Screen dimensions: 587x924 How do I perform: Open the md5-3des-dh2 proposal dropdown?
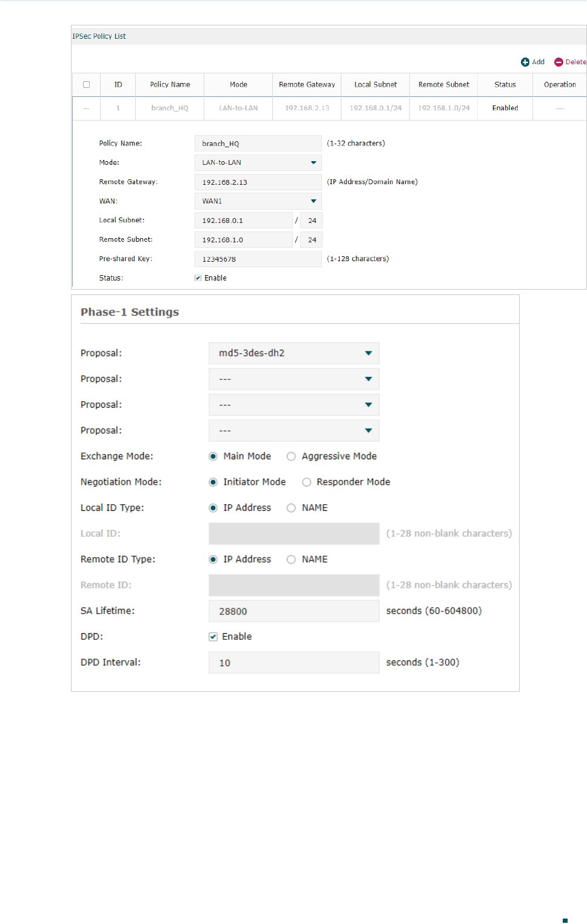coord(294,353)
